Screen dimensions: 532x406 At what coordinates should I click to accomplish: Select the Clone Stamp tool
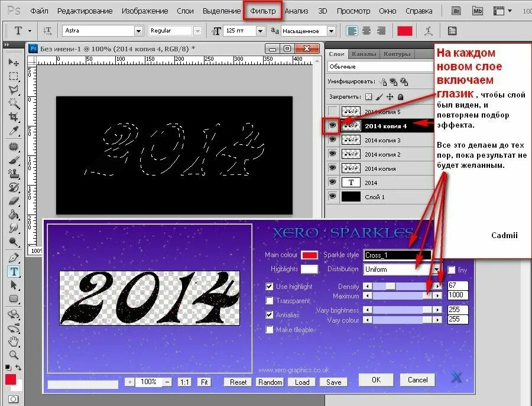14,174
